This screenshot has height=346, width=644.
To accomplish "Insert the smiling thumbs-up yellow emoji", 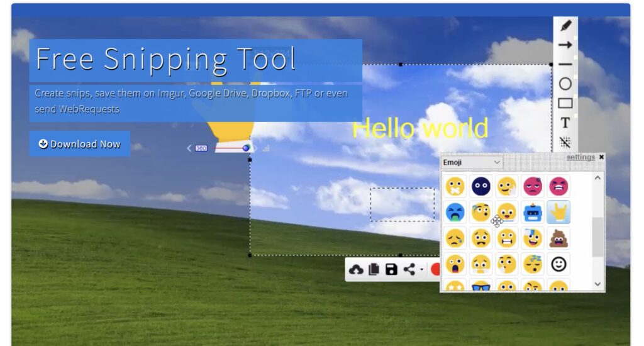I will tap(507, 186).
